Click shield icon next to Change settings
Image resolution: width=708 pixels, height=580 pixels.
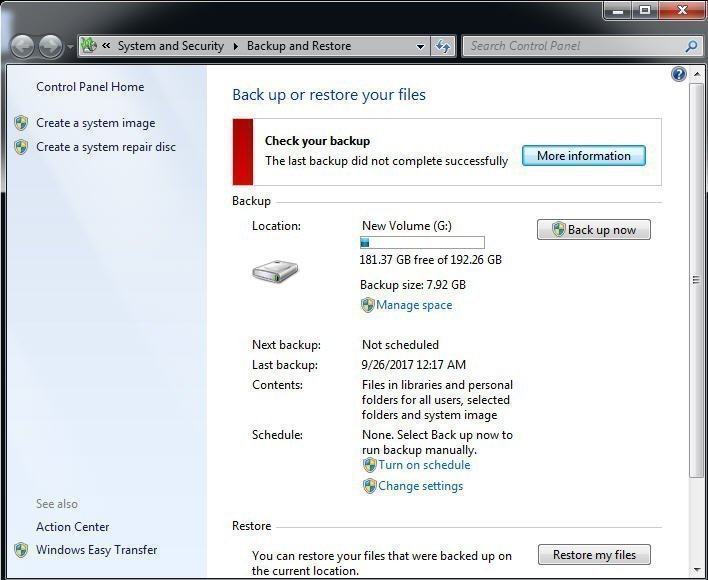(370, 486)
